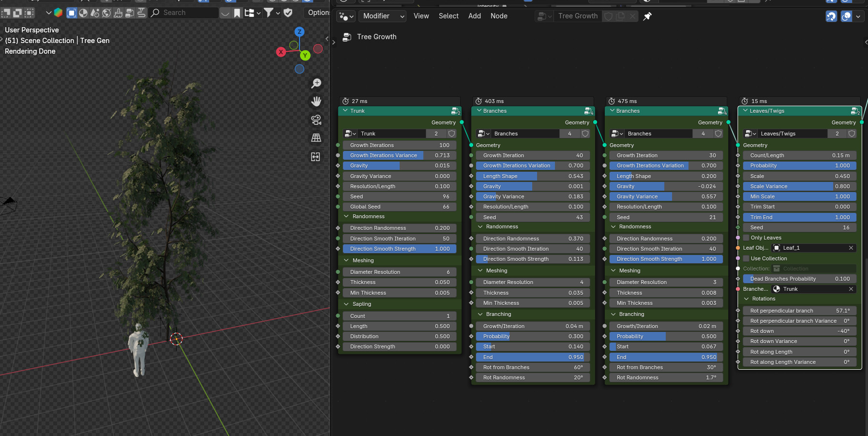Click the droplets icon in the top toolbar
868x436 pixels.
pyautogui.click(x=95, y=13)
